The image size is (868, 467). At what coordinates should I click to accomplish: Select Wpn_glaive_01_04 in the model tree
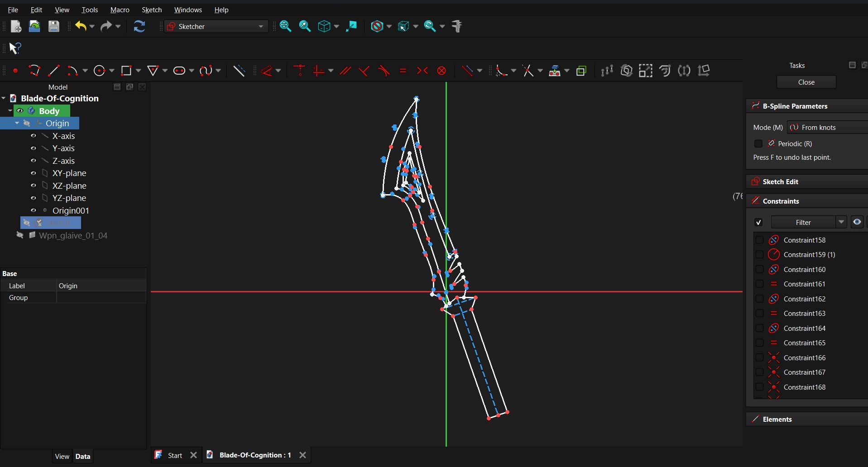pos(73,235)
